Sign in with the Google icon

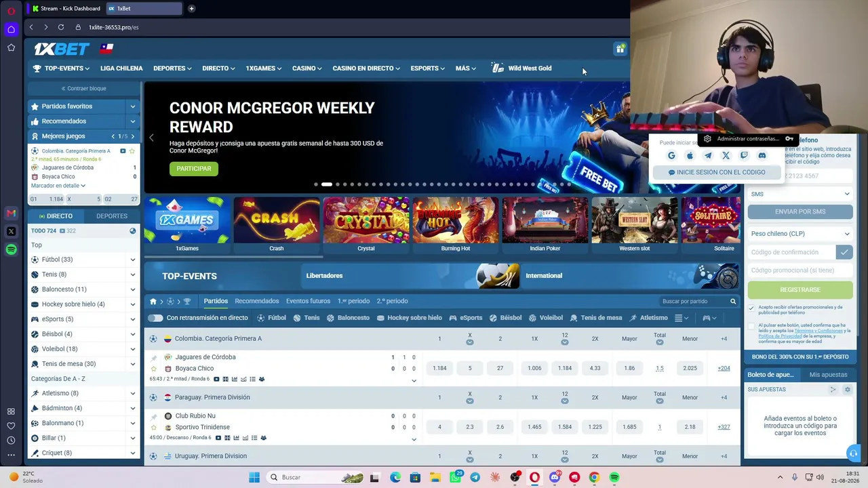[671, 155]
